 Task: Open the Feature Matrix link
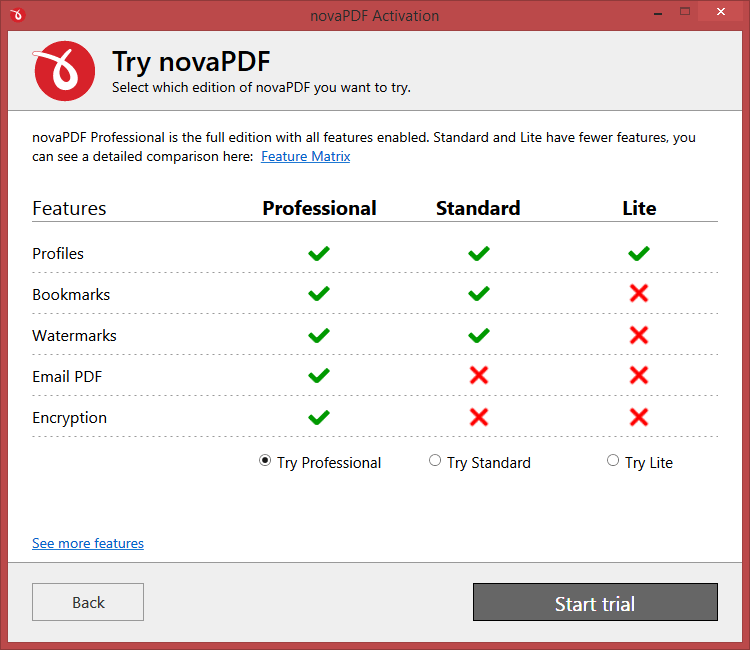[305, 156]
